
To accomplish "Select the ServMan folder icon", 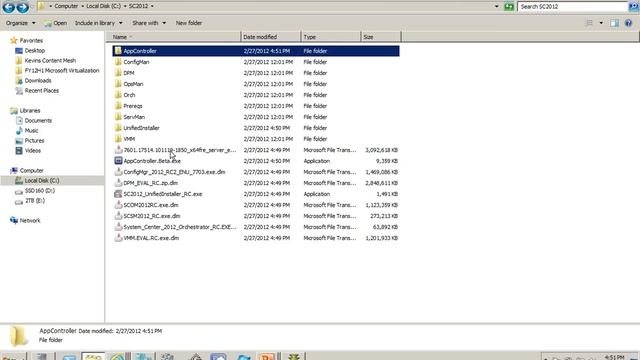I will tap(118, 117).
